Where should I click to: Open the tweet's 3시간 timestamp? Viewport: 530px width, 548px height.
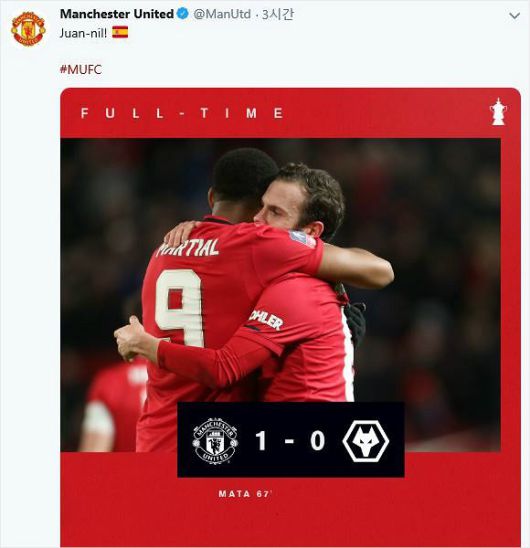(x=278, y=14)
